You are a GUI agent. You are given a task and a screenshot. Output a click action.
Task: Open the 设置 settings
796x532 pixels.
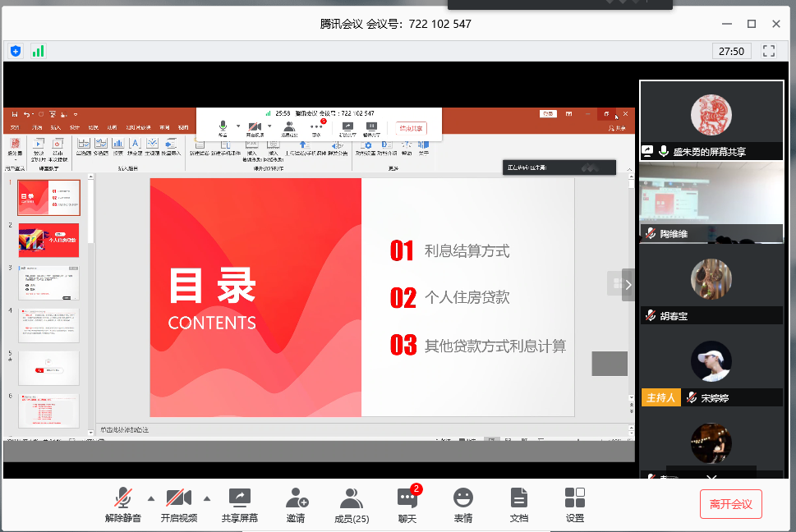575,504
